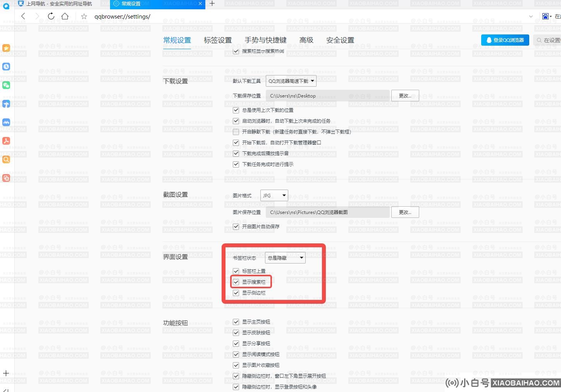Toggle 显示主页按钮 checkbox
The image size is (561, 392).
pos(236,322)
